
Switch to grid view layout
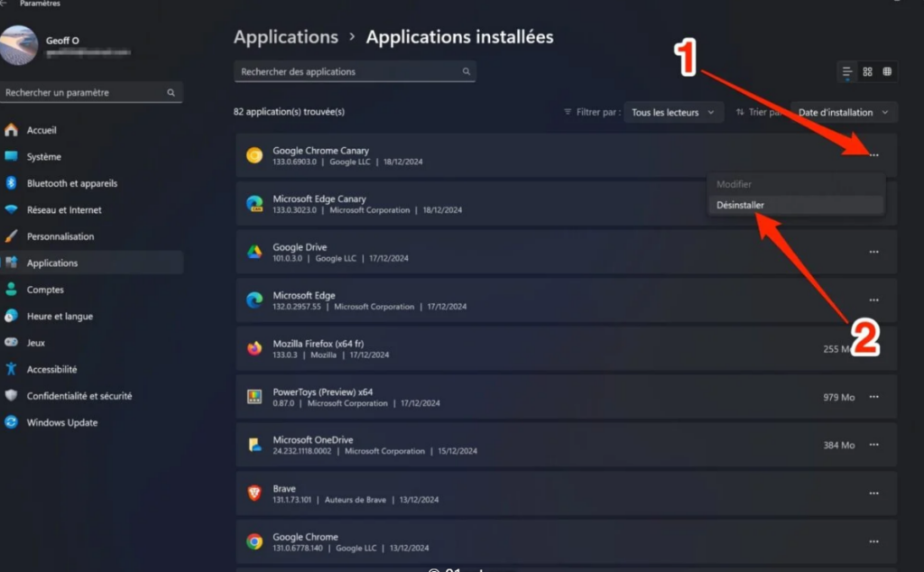pos(867,72)
